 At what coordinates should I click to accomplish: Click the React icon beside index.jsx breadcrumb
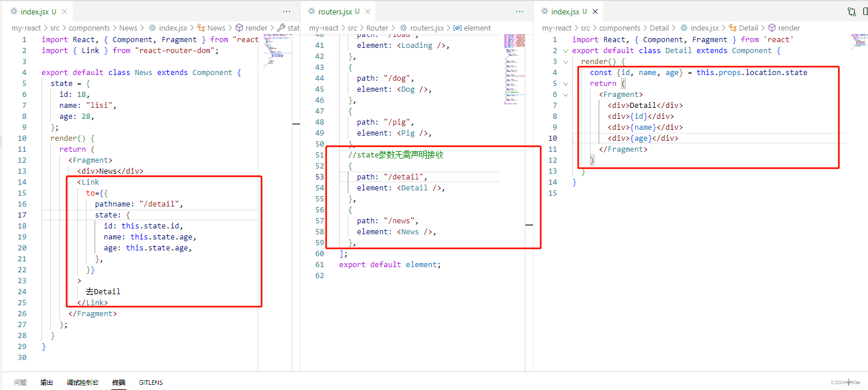(x=685, y=27)
